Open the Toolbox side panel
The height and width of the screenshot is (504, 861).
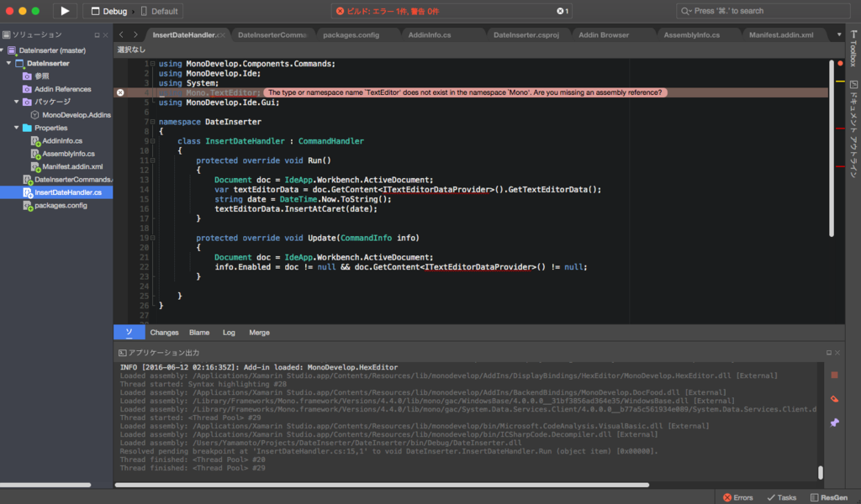pyautogui.click(x=853, y=49)
